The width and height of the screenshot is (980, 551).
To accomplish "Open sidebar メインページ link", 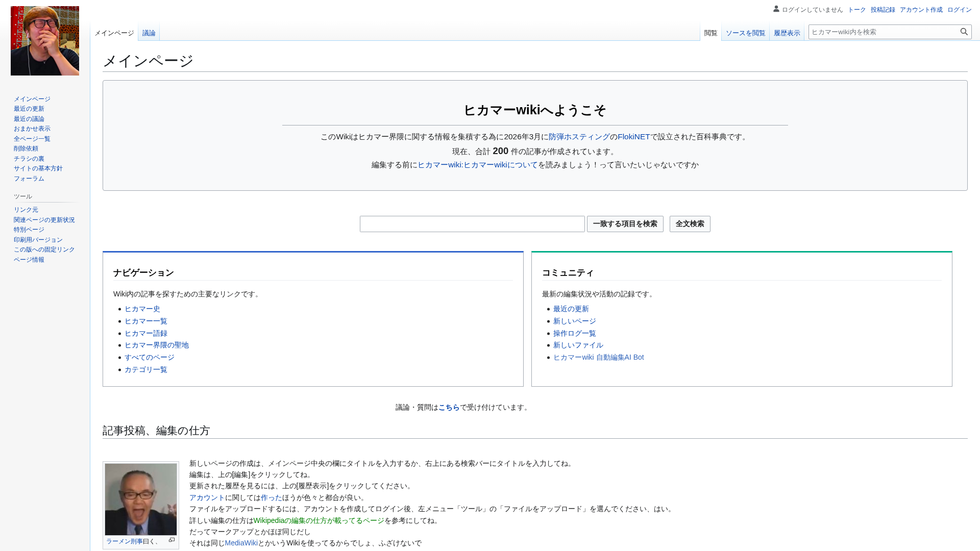I will (x=32, y=99).
